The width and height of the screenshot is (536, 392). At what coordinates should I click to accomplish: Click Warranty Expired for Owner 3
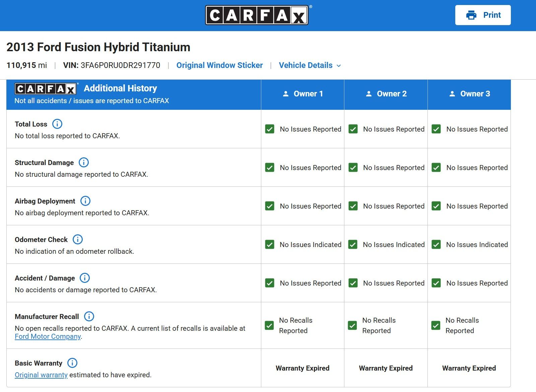[x=469, y=368]
